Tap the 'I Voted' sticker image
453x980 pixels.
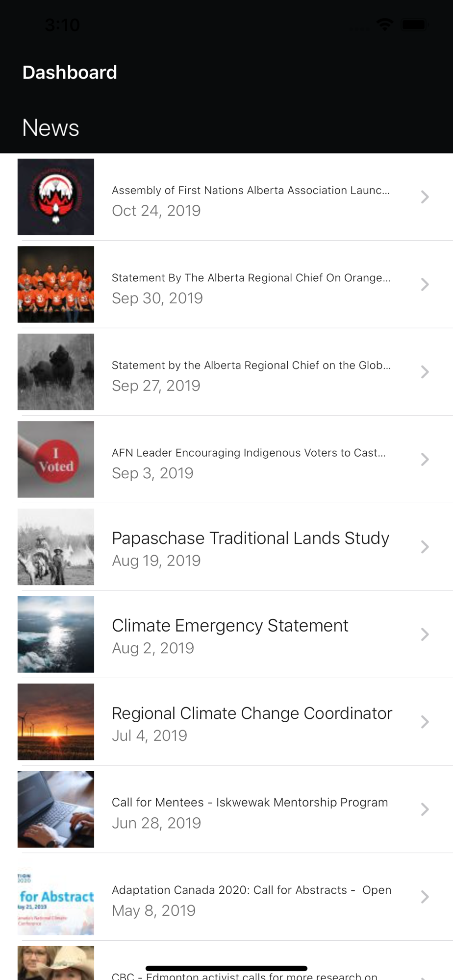tap(56, 459)
